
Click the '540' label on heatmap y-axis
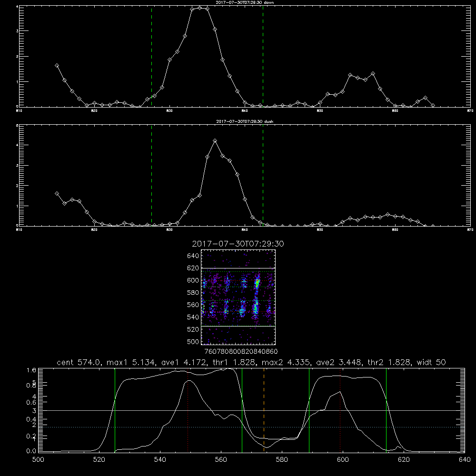click(x=193, y=317)
